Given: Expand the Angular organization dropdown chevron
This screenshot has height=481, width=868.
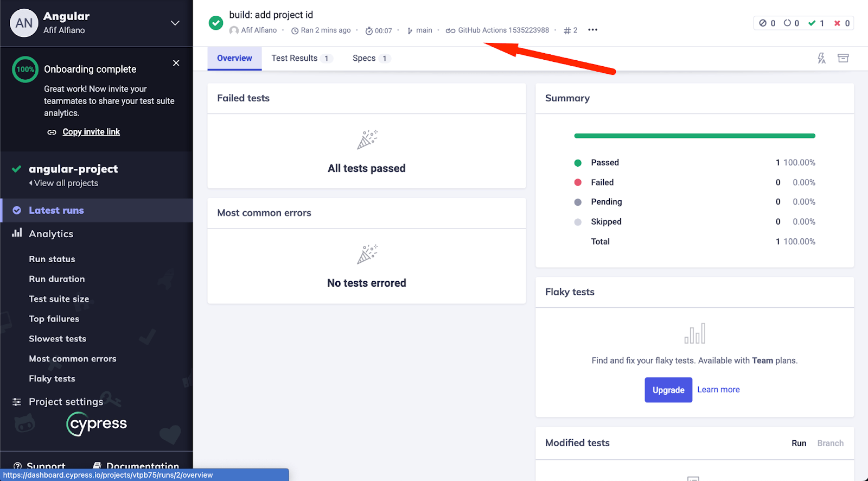Looking at the screenshot, I should coord(175,23).
